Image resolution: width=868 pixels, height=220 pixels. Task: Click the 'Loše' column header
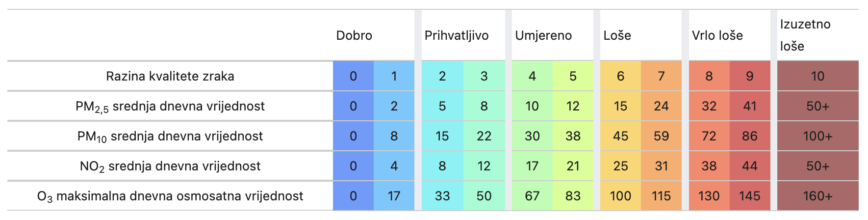coord(617,36)
